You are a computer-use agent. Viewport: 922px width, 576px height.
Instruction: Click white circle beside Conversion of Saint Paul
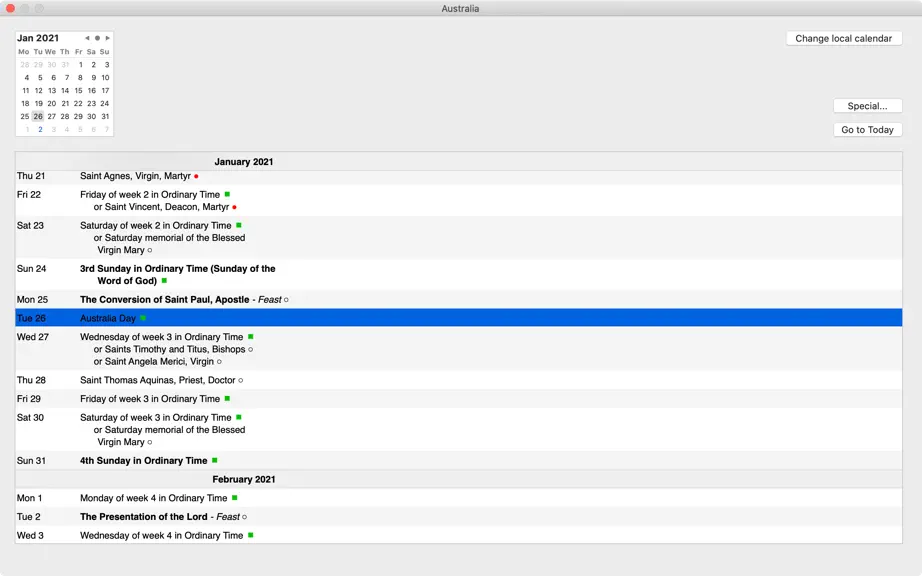click(x=286, y=300)
